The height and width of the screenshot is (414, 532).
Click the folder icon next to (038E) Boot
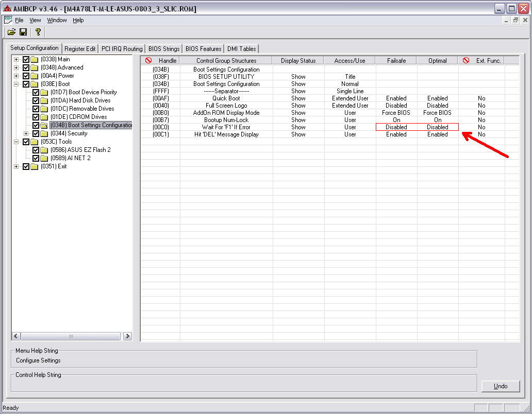34,84
